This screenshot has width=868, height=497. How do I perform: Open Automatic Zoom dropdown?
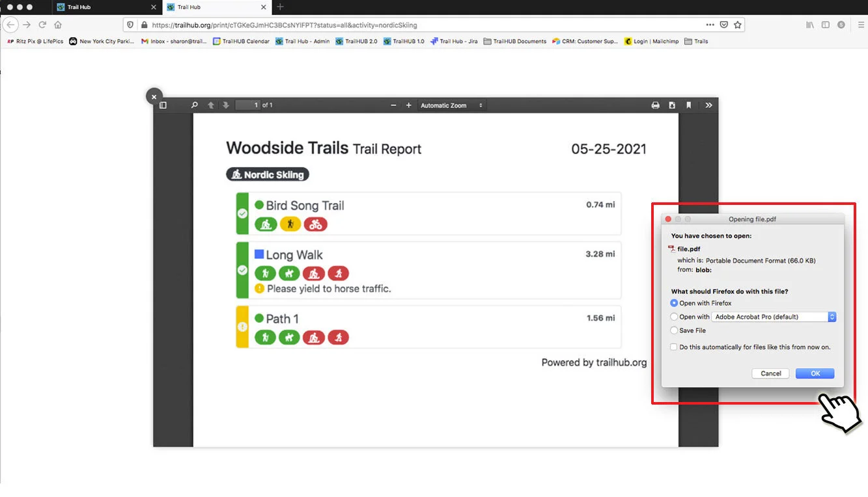point(452,105)
